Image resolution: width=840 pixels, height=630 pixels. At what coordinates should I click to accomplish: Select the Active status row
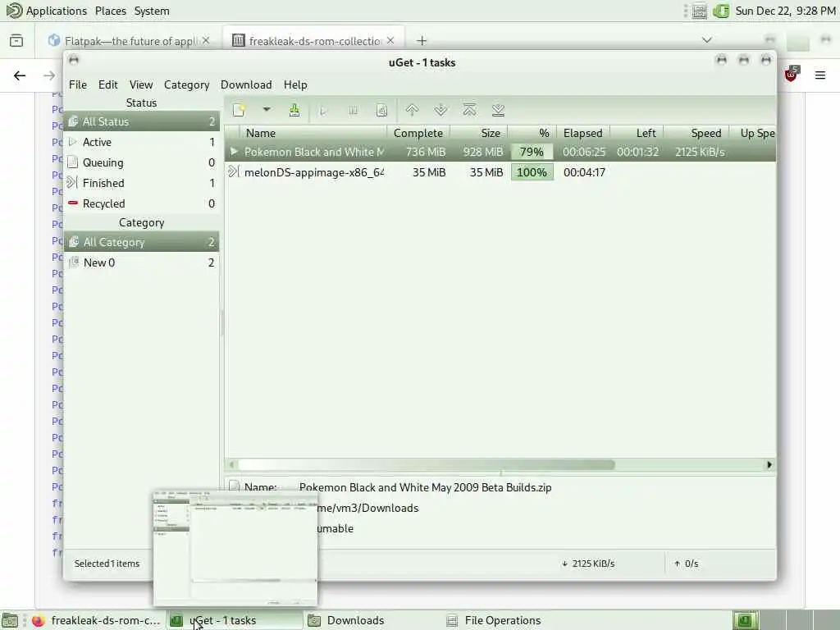click(141, 142)
